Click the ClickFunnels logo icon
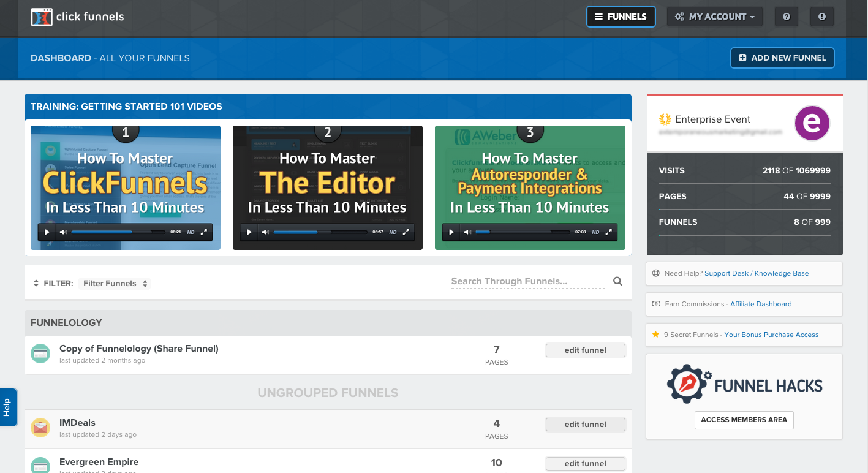This screenshot has width=868, height=473. [x=42, y=17]
